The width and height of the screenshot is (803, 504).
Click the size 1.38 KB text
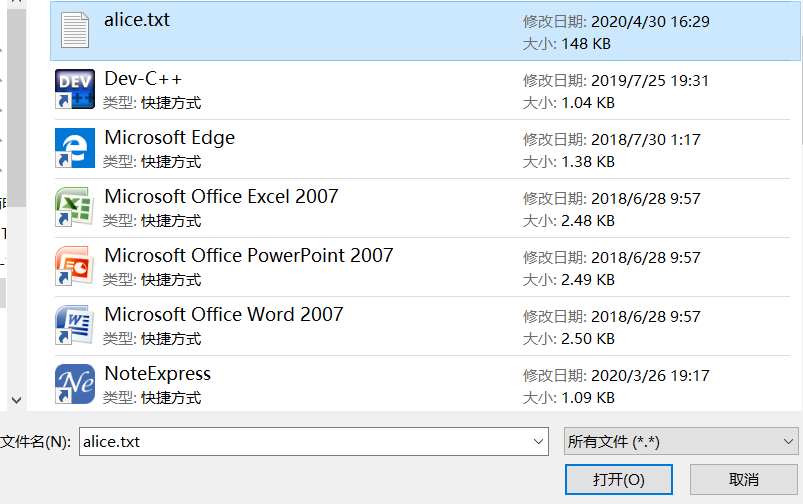click(588, 161)
